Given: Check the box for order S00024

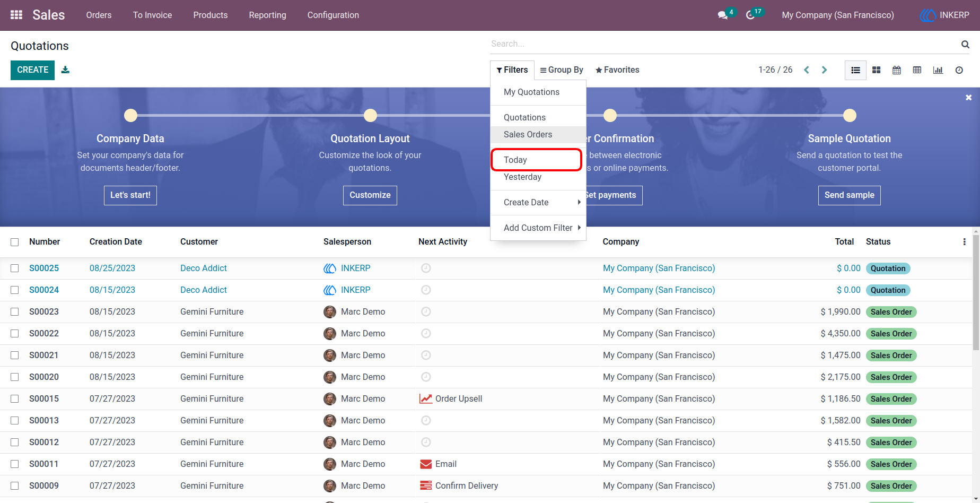Looking at the screenshot, I should click(x=15, y=290).
